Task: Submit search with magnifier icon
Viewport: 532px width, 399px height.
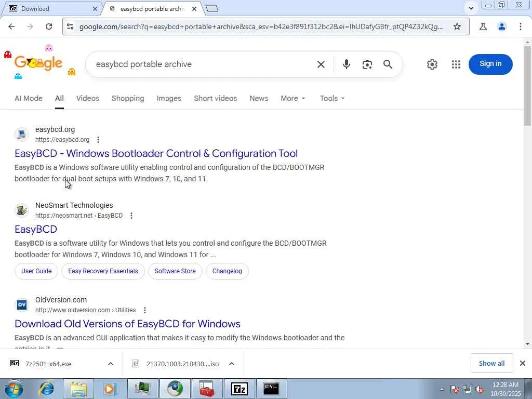Action: (388, 64)
